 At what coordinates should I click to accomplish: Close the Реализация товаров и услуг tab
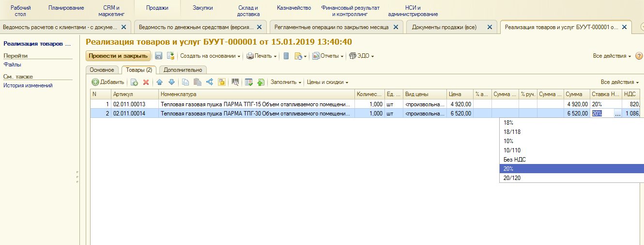[x=624, y=27]
